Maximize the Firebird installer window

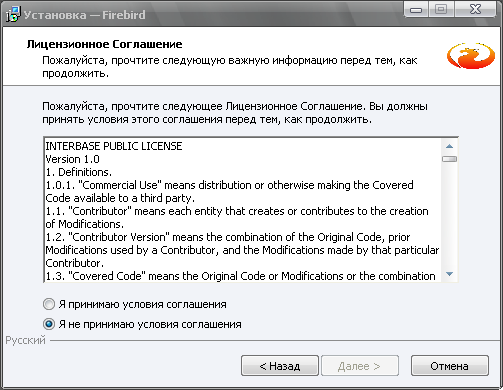[441, 10]
